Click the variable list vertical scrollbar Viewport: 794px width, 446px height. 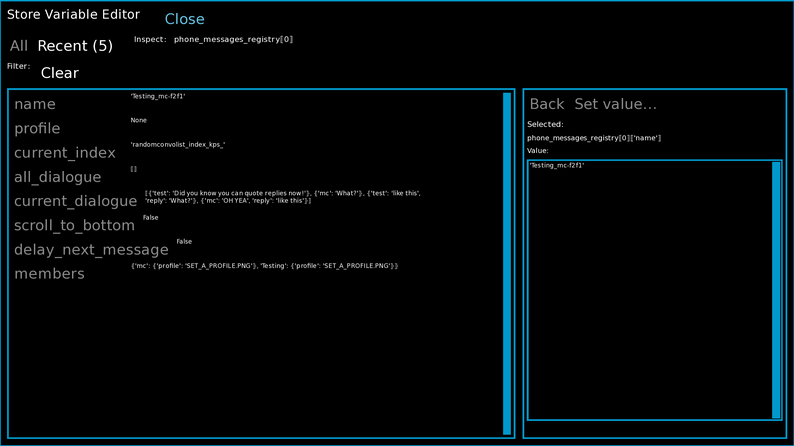(507, 263)
